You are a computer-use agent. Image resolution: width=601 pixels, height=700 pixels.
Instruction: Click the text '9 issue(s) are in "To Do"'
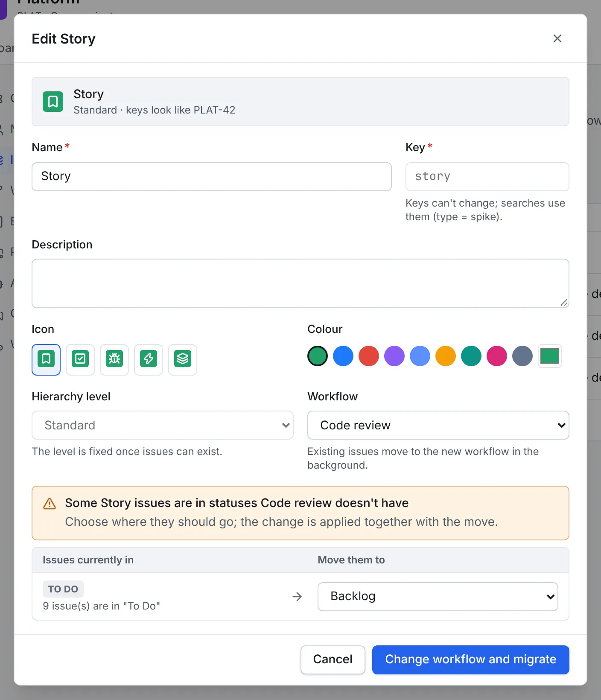(102, 606)
